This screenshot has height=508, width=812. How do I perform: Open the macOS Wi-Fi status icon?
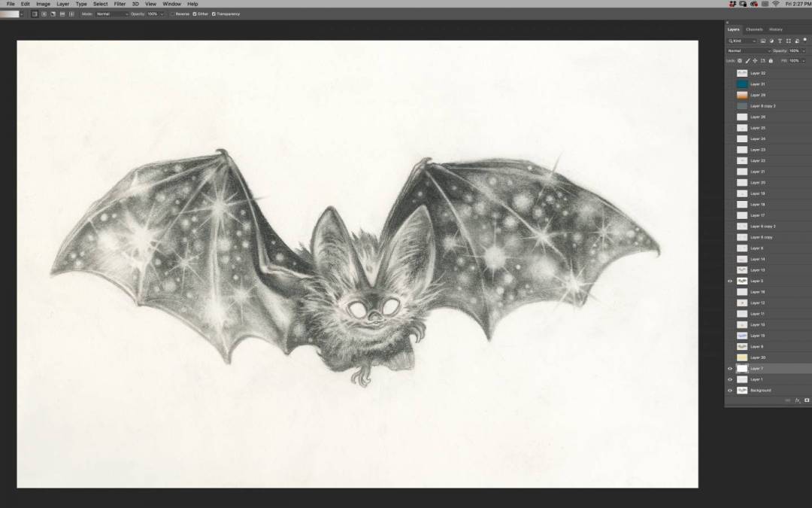click(x=775, y=4)
